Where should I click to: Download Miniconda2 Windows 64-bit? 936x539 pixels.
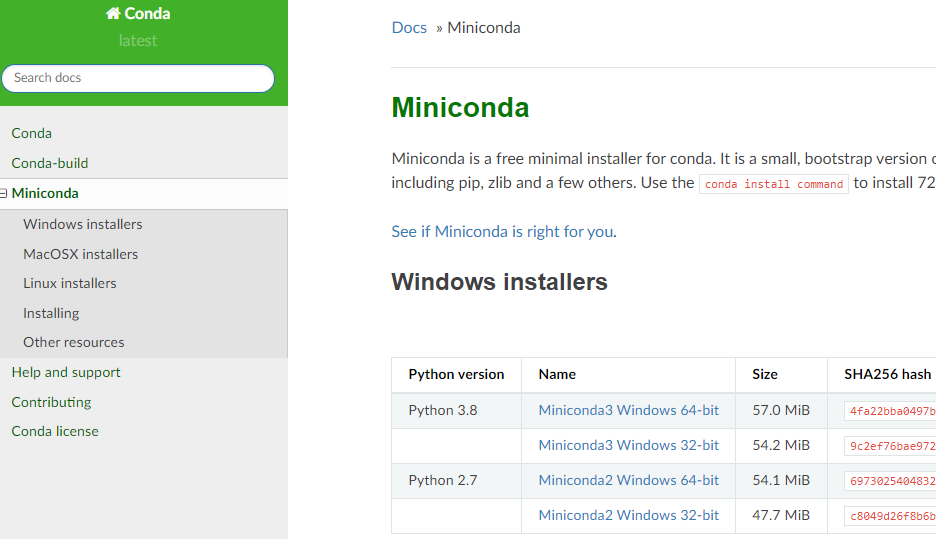coord(628,481)
